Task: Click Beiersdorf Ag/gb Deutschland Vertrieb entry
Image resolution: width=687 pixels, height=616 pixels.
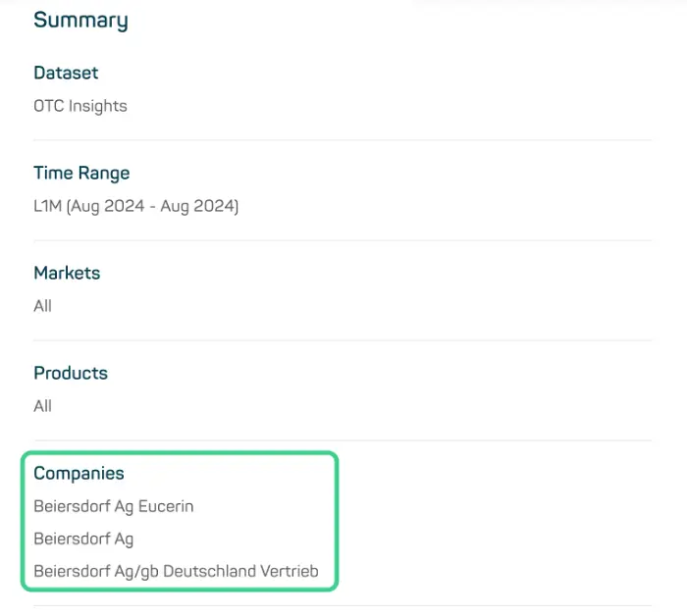Action: tap(176, 572)
